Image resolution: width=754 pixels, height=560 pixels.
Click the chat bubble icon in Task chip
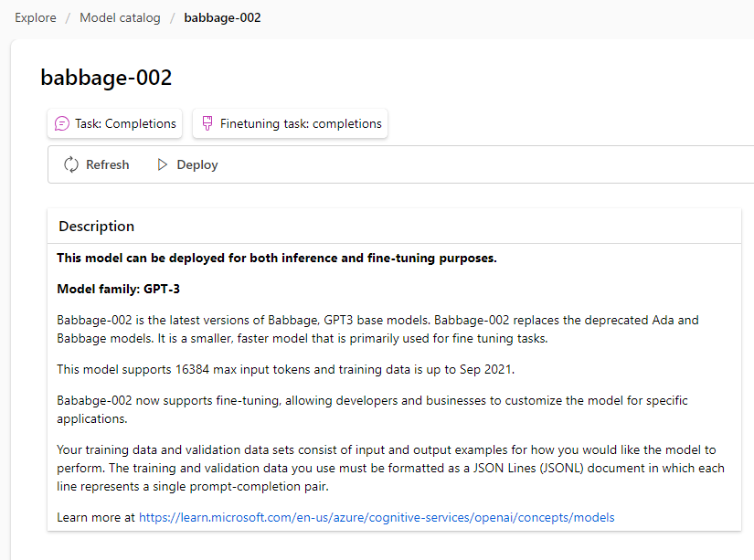point(61,123)
